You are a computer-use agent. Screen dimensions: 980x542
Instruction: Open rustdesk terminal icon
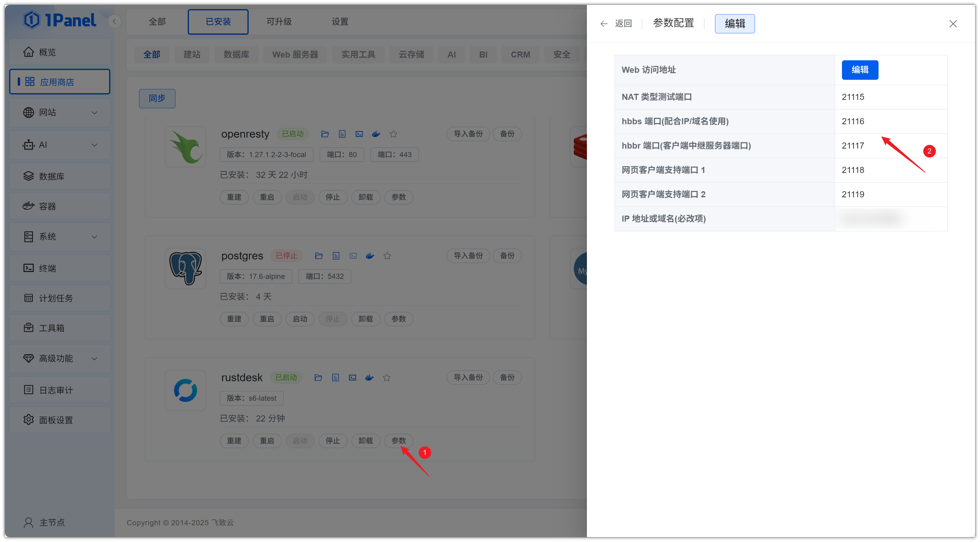[352, 378]
